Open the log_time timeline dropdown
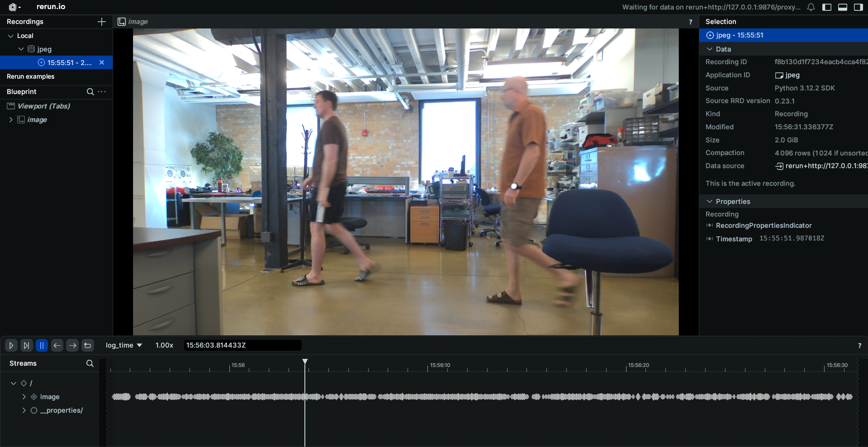The height and width of the screenshot is (447, 868). (x=123, y=345)
